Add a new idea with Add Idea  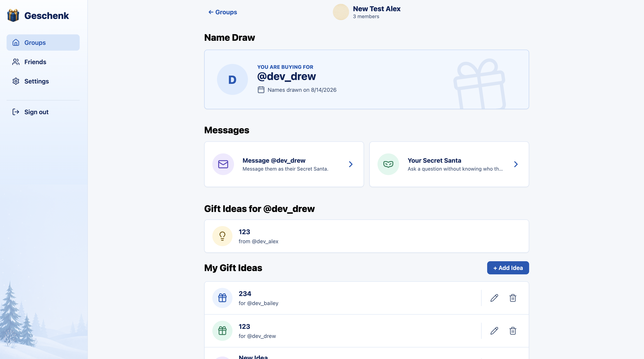508,268
